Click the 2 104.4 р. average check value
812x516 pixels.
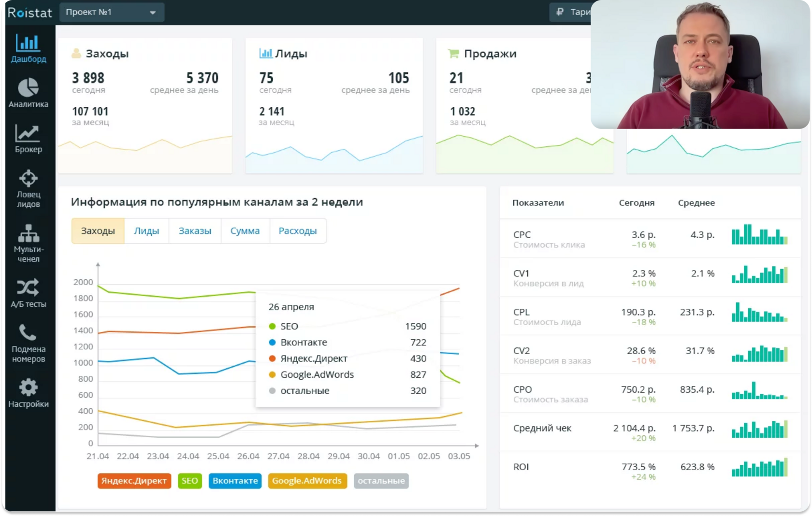click(635, 428)
